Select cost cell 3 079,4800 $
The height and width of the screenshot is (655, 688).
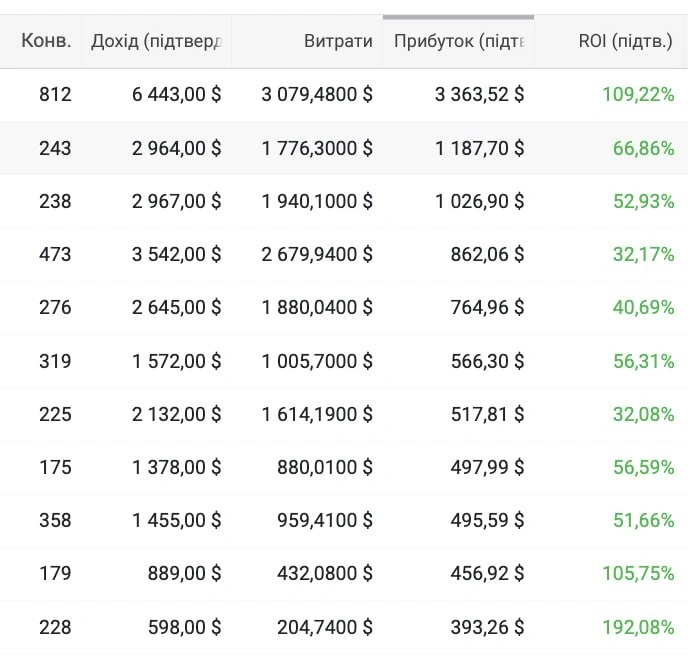tap(317, 94)
